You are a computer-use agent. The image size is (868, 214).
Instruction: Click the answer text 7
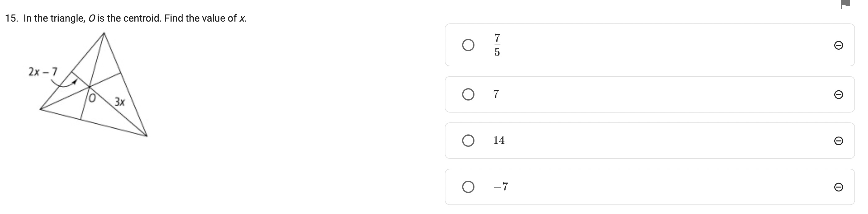[x=496, y=94]
